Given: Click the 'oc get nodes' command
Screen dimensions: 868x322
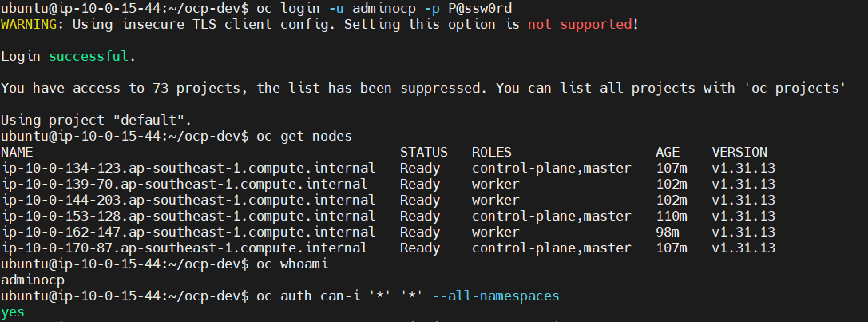Looking at the screenshot, I should point(304,136).
